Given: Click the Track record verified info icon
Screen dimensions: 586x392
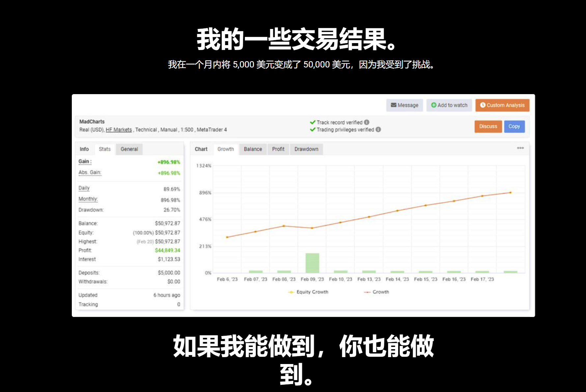Looking at the screenshot, I should click(x=367, y=122).
